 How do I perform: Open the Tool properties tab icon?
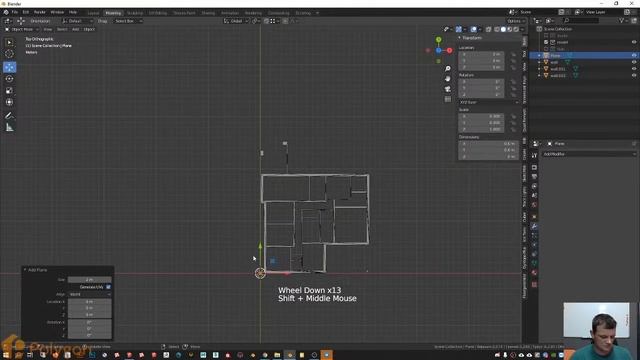(534, 156)
